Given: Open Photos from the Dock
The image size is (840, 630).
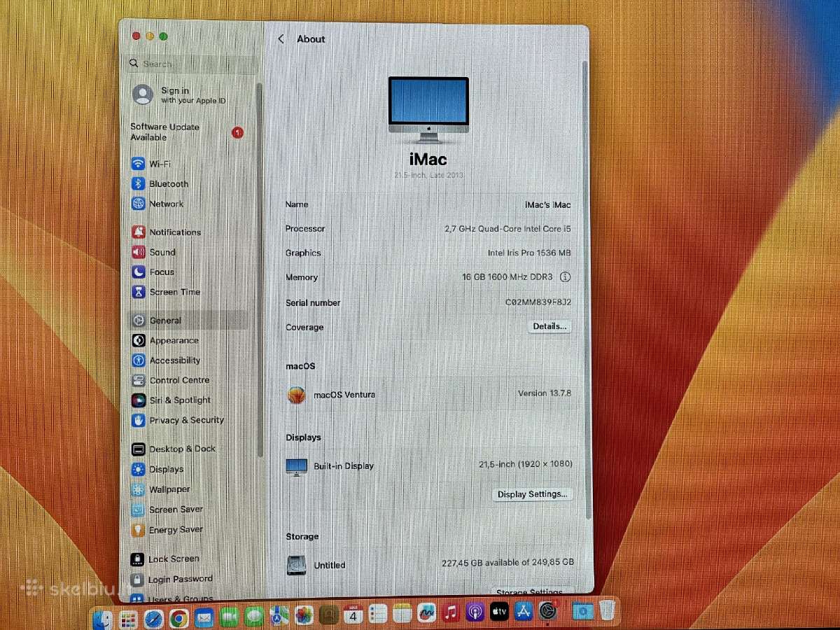Looking at the screenshot, I should click(x=304, y=615).
